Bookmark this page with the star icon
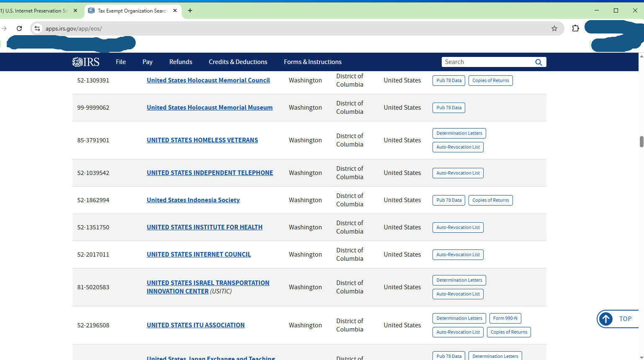This screenshot has width=644, height=360. coord(554,28)
